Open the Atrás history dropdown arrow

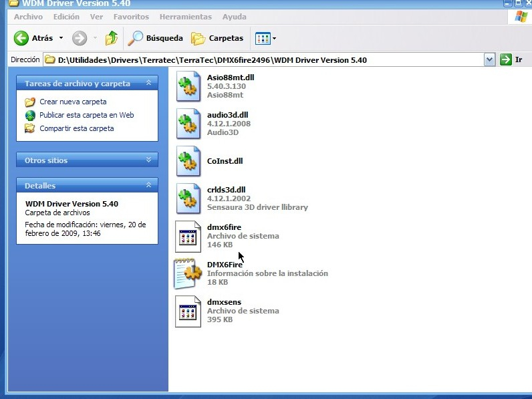pos(61,38)
